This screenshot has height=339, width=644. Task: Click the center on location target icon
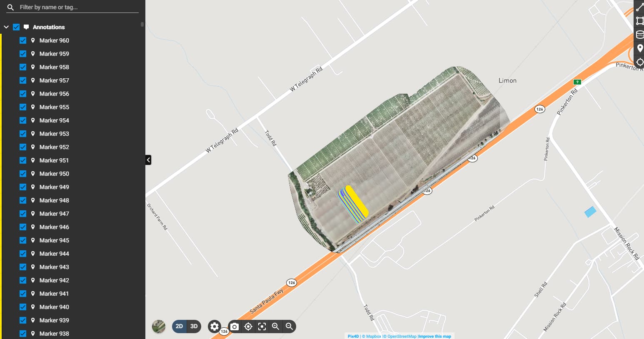click(248, 327)
